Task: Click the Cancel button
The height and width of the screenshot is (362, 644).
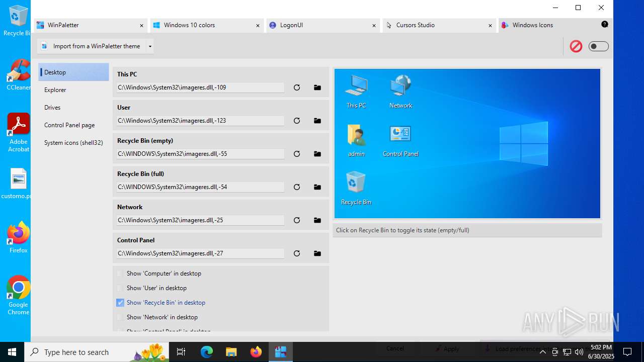Action: click(x=395, y=348)
